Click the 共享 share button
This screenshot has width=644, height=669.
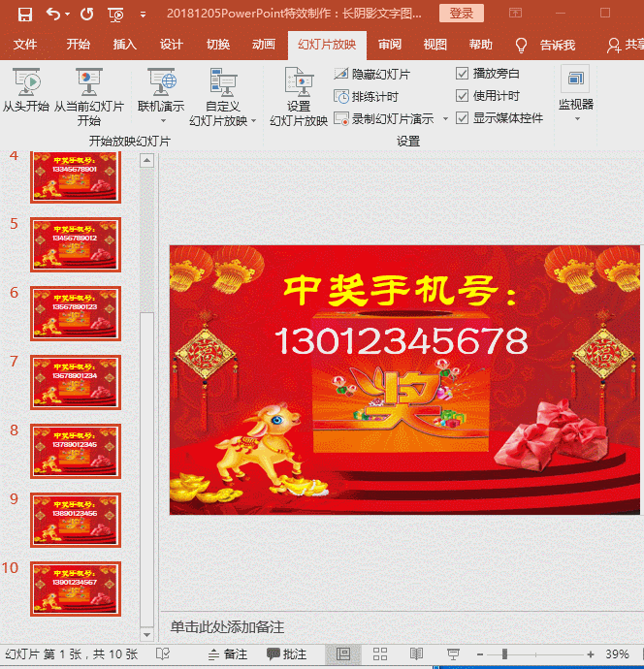[626, 45]
